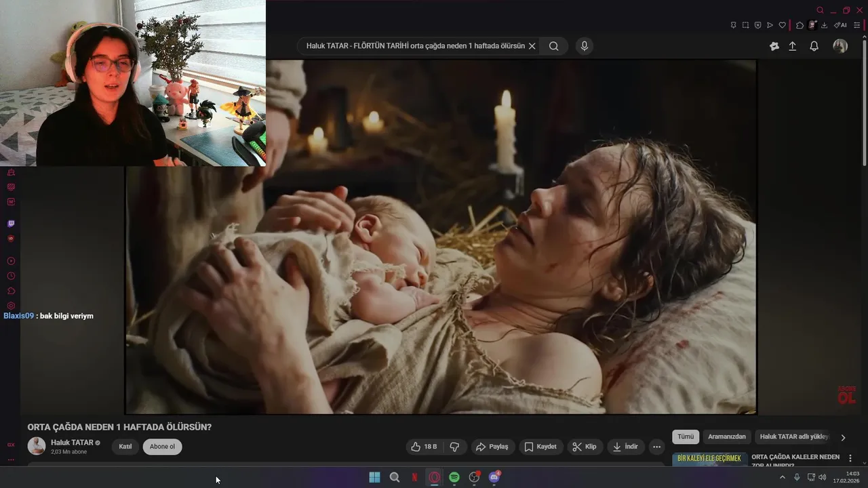Click Blaxis09 username in chat overlay
Viewport: 868px width, 488px height.
[x=19, y=316]
